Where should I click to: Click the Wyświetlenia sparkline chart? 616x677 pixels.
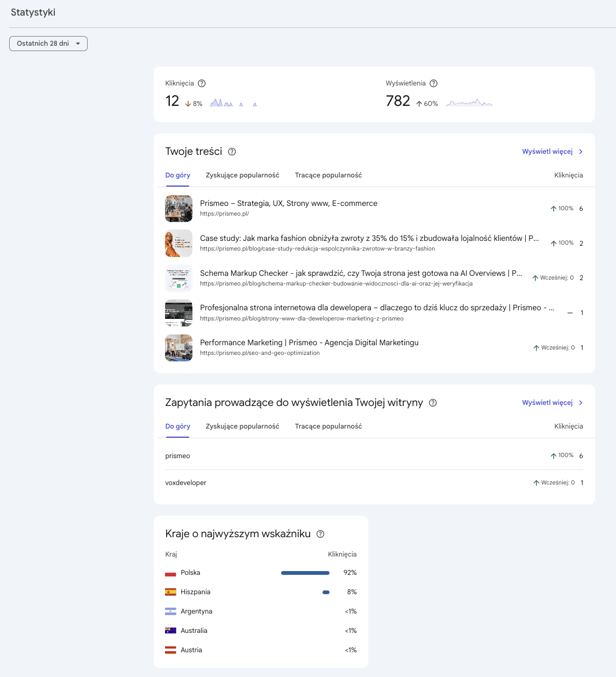469,102
